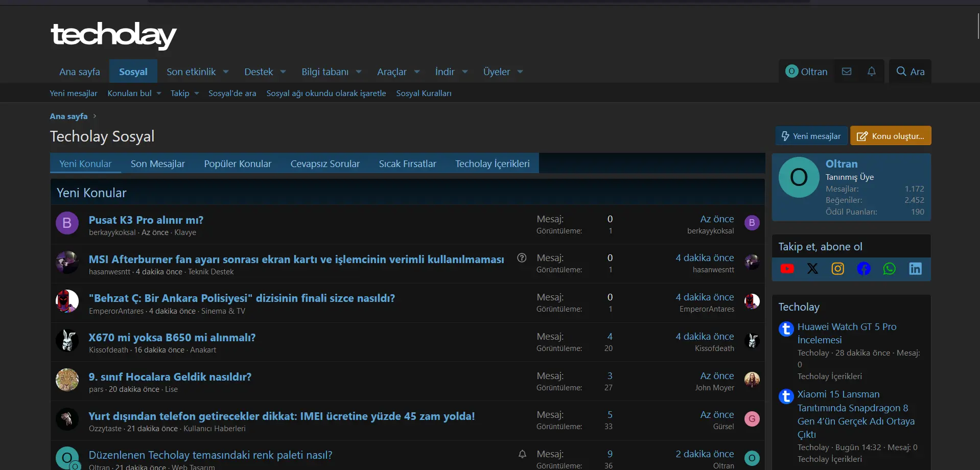
Task: Open hasanwesntt's avatar beside MSI Afterburner thread
Action: tap(67, 262)
